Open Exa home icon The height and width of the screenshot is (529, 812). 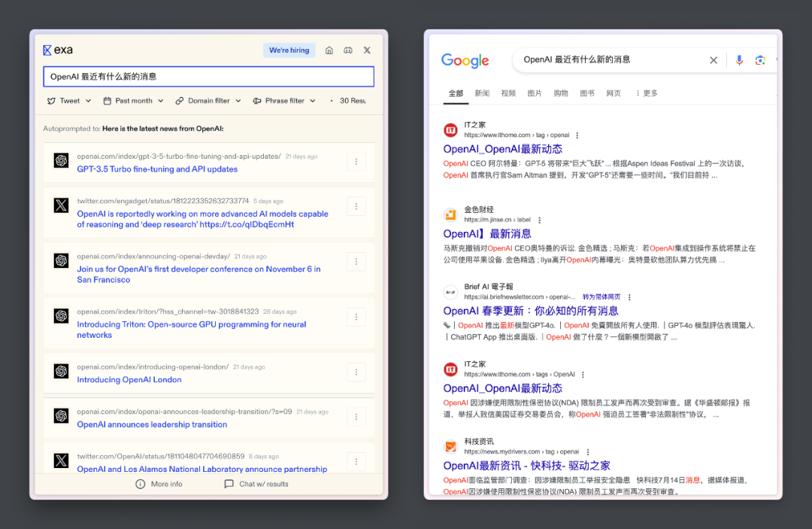(329, 50)
